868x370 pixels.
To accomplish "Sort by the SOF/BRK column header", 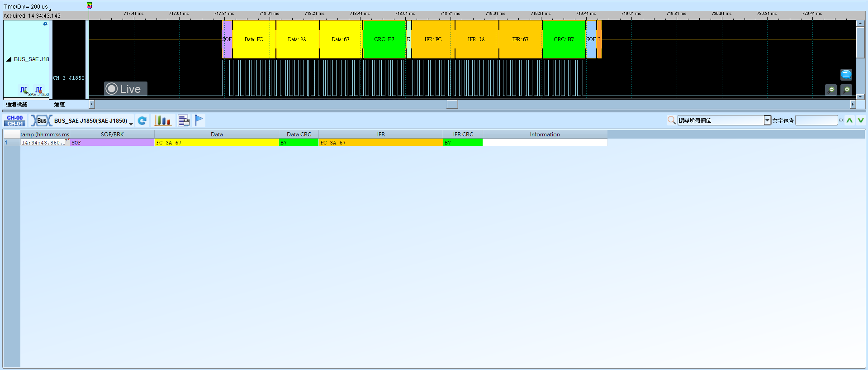I will tap(112, 134).
